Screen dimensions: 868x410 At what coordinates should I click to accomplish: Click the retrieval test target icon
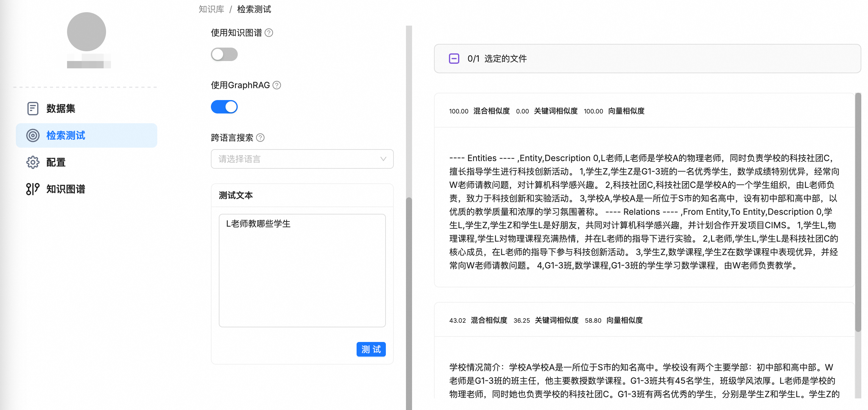tap(33, 135)
